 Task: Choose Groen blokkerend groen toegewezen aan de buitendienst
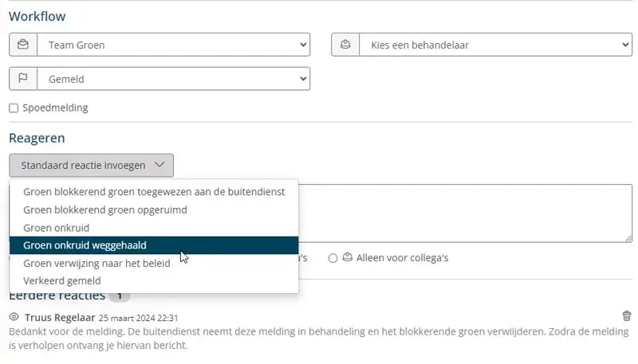[154, 192]
